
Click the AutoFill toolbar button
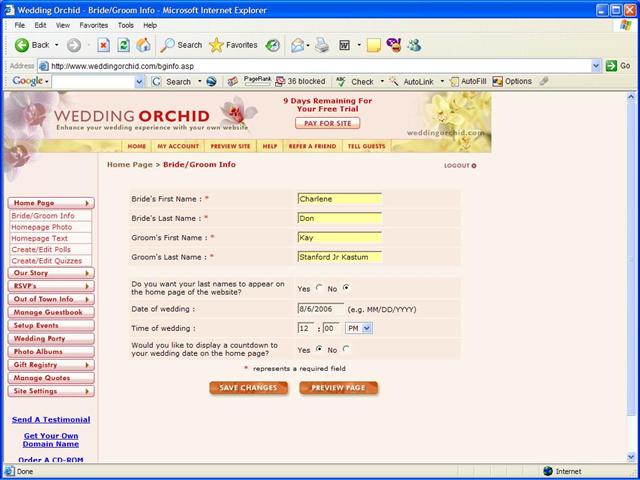(468, 81)
